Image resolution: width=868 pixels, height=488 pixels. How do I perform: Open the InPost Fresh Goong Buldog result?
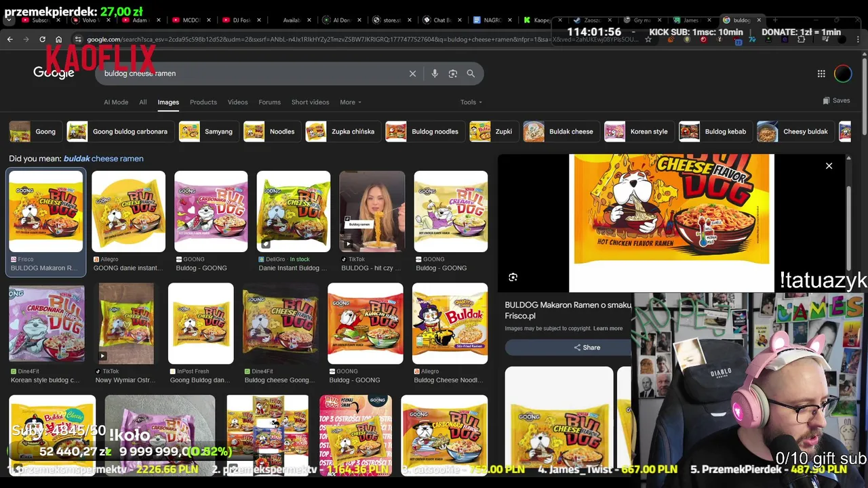click(201, 335)
